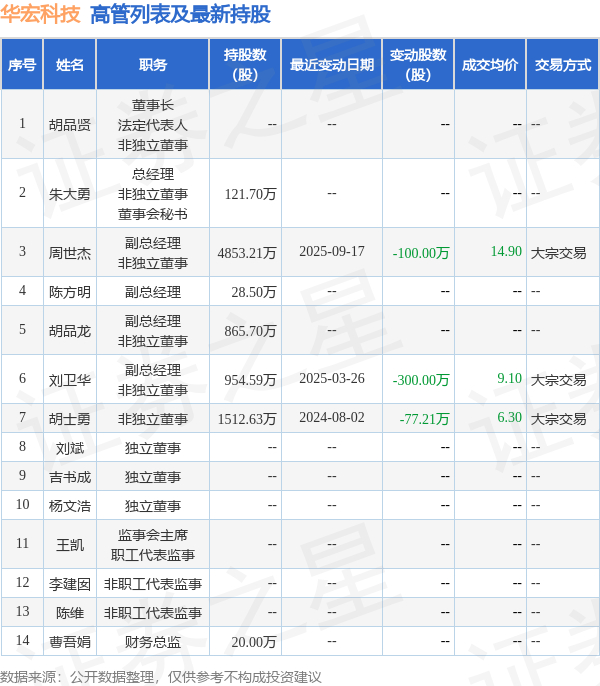Click the change amount -77.21万
This screenshot has width=600, height=686.
point(425,419)
